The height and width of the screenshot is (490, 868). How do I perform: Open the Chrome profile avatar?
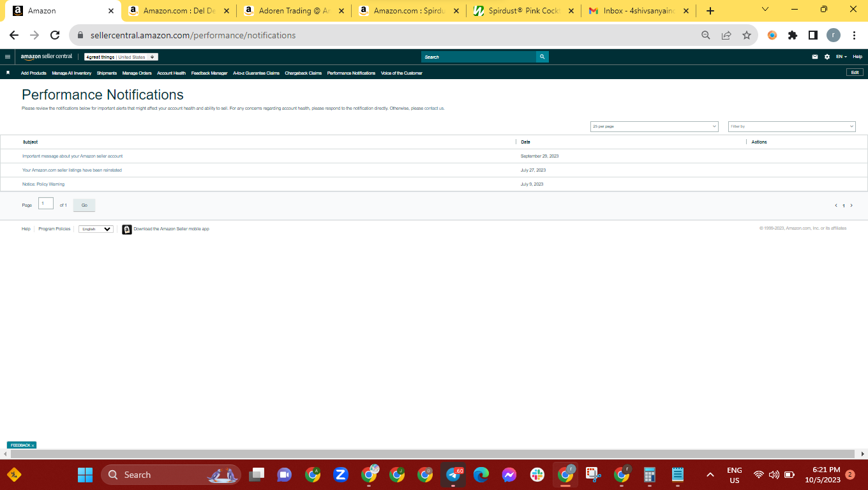tap(834, 36)
